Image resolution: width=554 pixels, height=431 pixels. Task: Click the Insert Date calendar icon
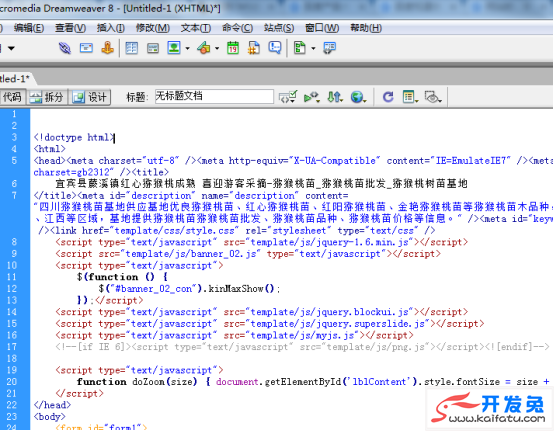click(233, 48)
